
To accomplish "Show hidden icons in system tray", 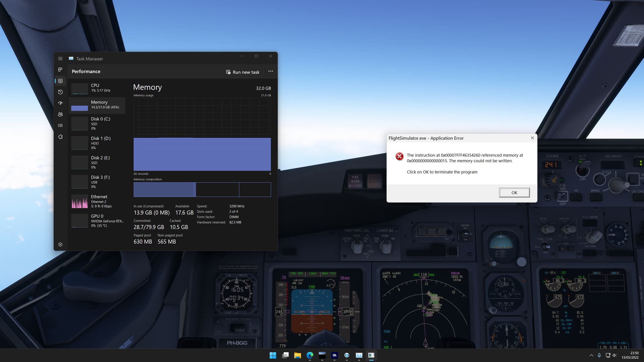I will 591,355.
